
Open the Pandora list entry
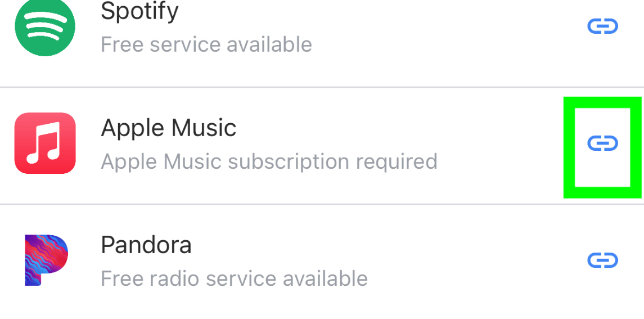(322, 262)
